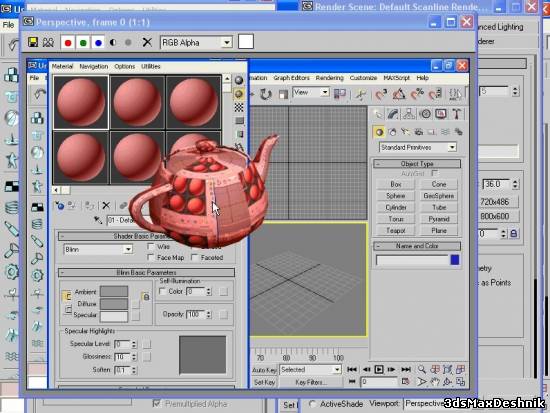Screen dimensions: 550x413
Task: Collapse the Object Type rollout
Action: click(x=417, y=164)
